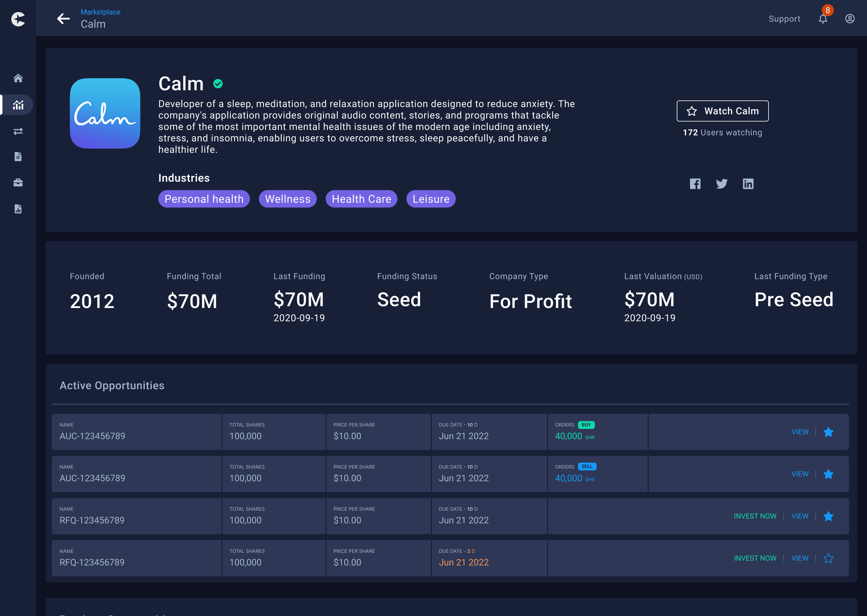
Task: Click the dashboard analytics icon in sidebar
Action: click(18, 105)
